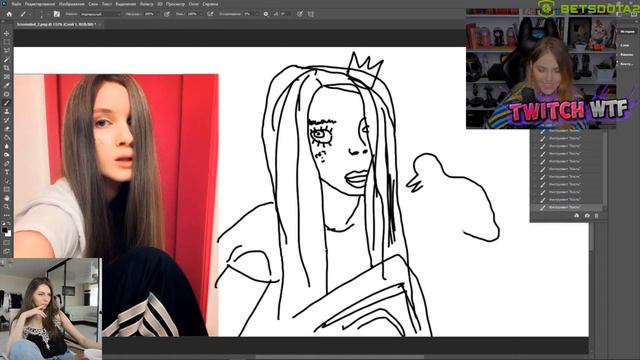Image resolution: width=640 pixels, height=360 pixels.
Task: Open the Изображение menu
Action: tap(71, 4)
